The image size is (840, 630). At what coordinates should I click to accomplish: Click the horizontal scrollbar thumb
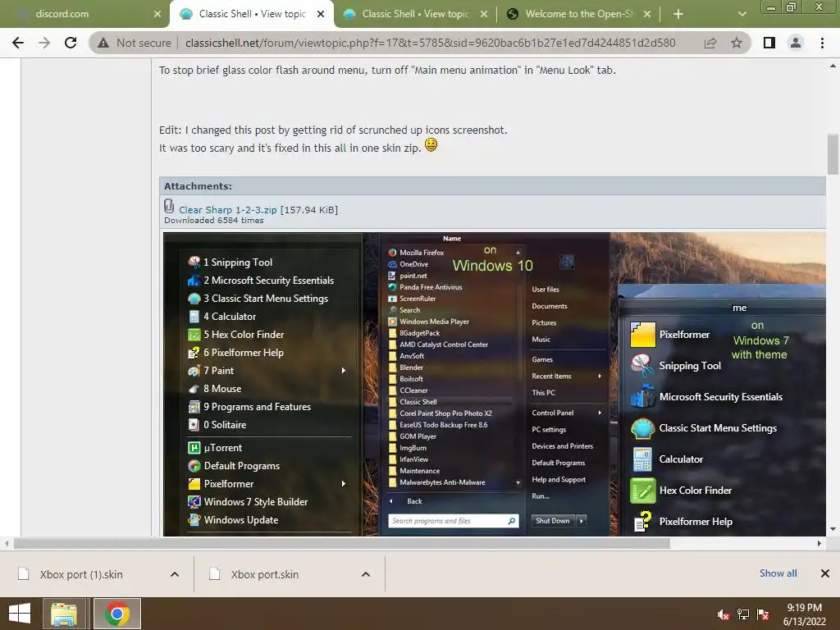[x=342, y=543]
